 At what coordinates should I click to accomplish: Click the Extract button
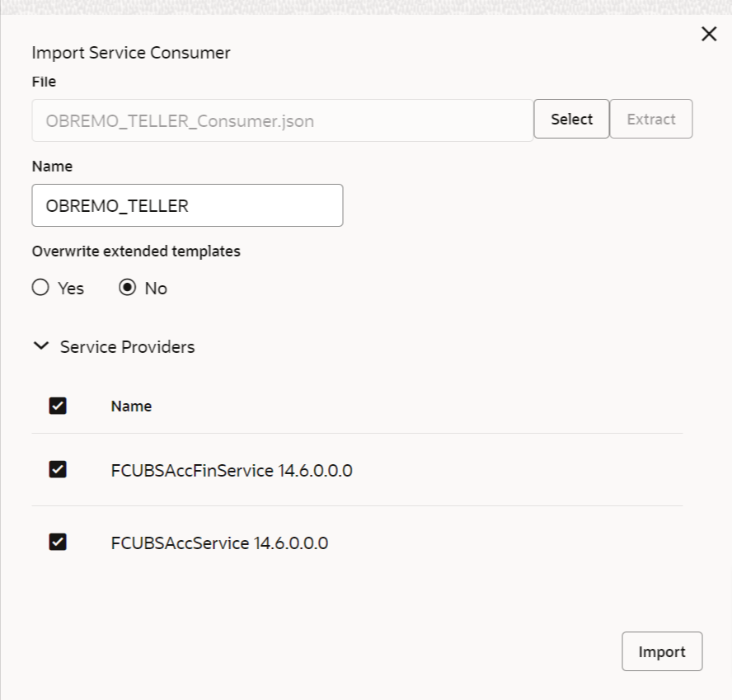click(650, 119)
